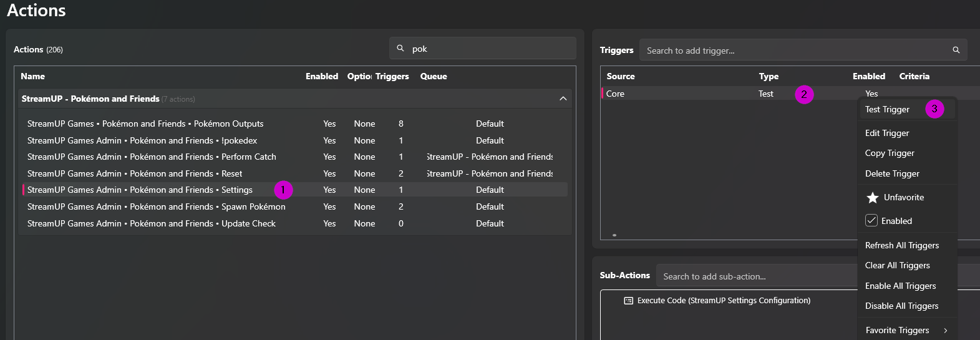Select the Update Check action row
The image size is (980, 340).
(294, 223)
